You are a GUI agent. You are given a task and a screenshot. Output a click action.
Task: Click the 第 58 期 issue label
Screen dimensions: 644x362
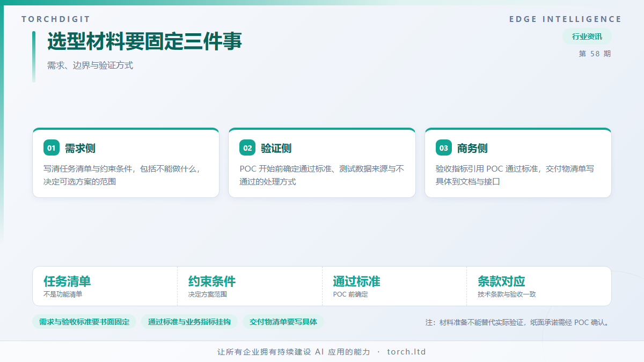pos(595,54)
